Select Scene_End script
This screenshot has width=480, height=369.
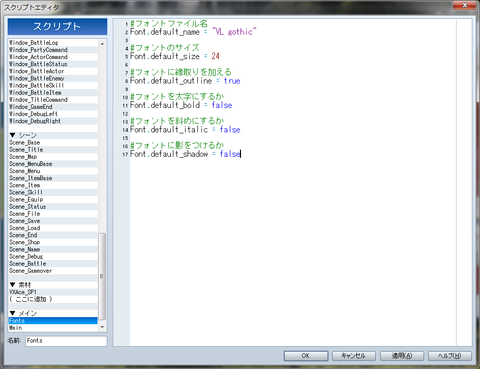point(53,235)
